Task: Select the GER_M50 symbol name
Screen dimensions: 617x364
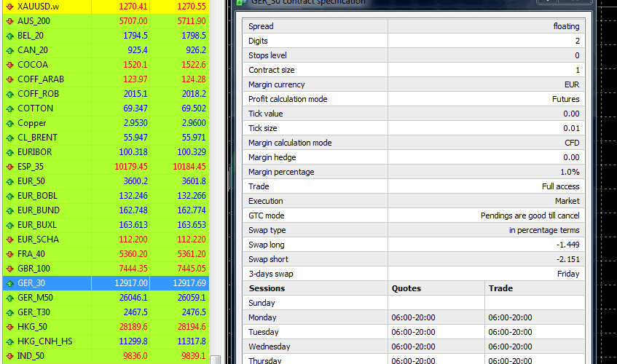Action: (35, 298)
